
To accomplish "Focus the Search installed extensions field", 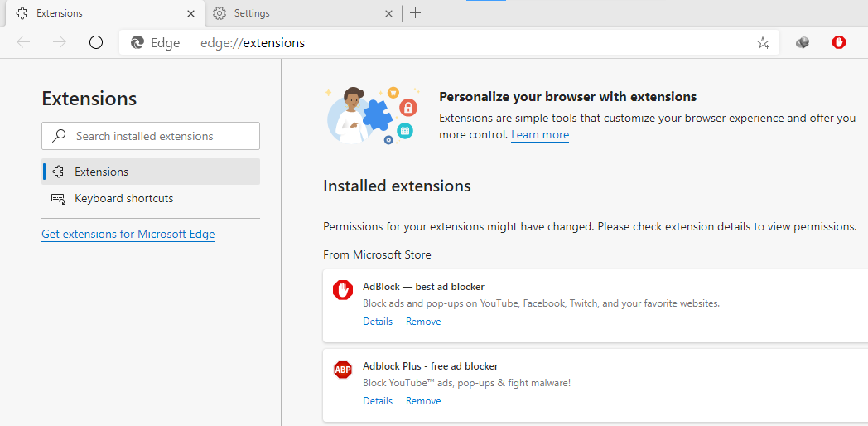I will coord(151,136).
